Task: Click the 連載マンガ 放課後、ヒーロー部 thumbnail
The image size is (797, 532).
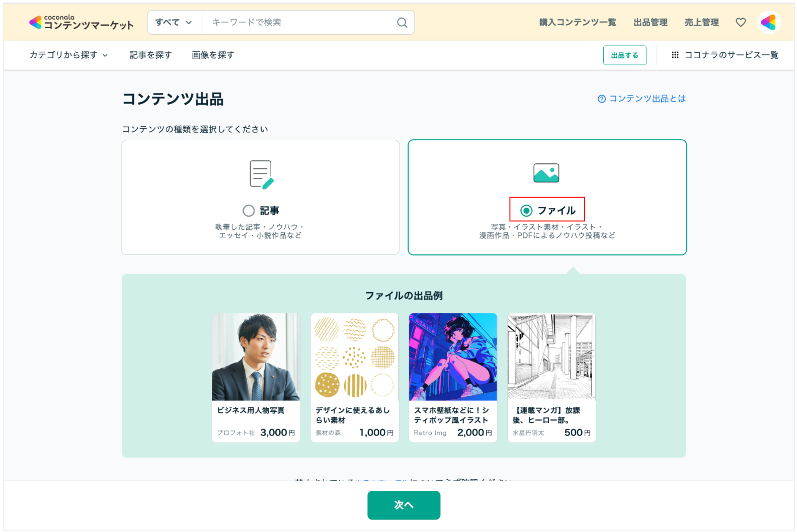Action: coord(551,357)
